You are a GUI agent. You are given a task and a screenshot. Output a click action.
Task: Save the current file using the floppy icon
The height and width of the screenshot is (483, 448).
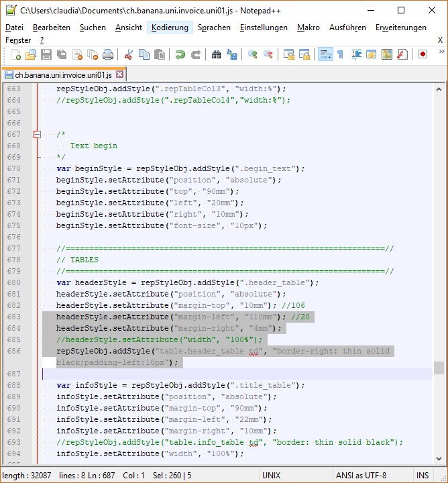coord(46,54)
